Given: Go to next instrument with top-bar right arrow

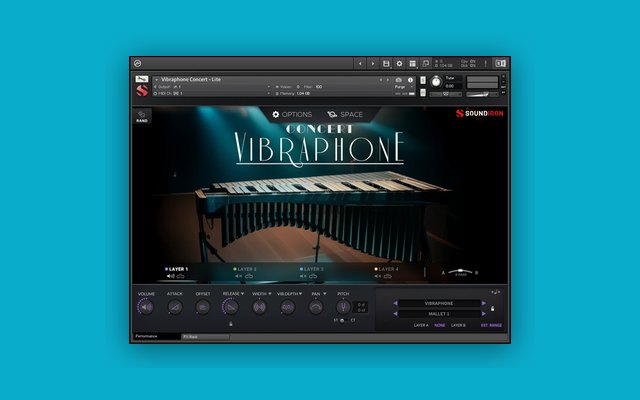Looking at the screenshot, I should [x=372, y=64].
